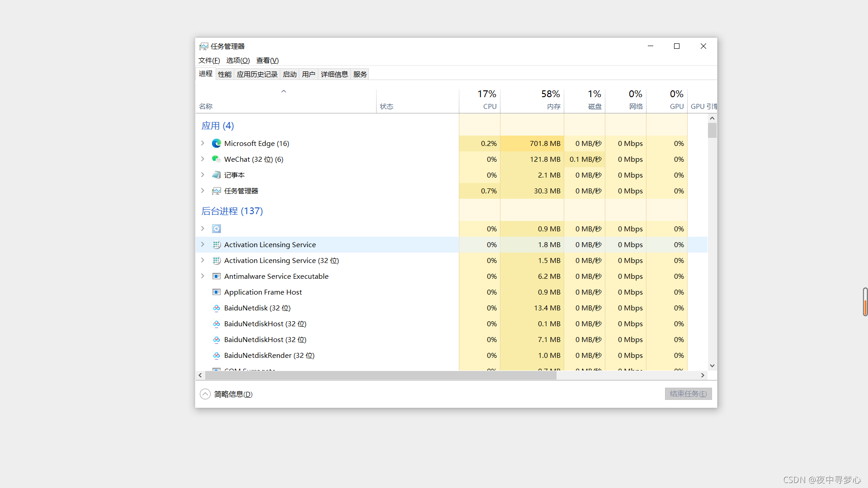Expand the WeChat process tree
The height and width of the screenshot is (488, 868).
point(203,159)
